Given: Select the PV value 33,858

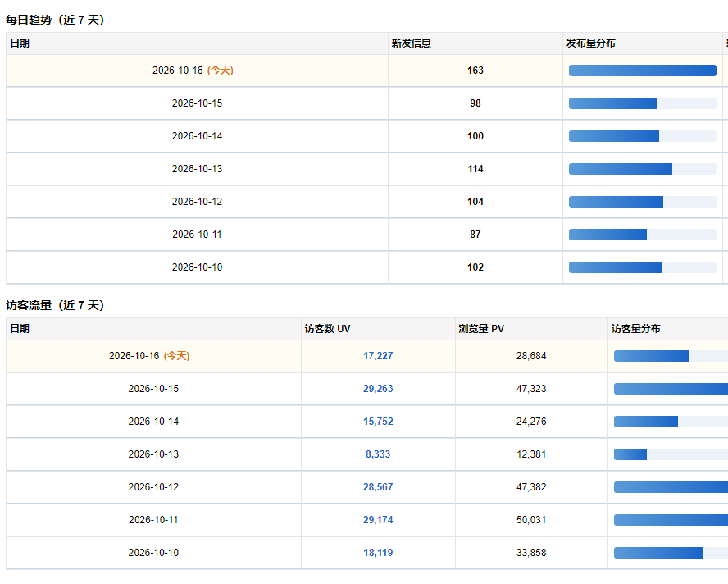Looking at the screenshot, I should click(531, 552).
